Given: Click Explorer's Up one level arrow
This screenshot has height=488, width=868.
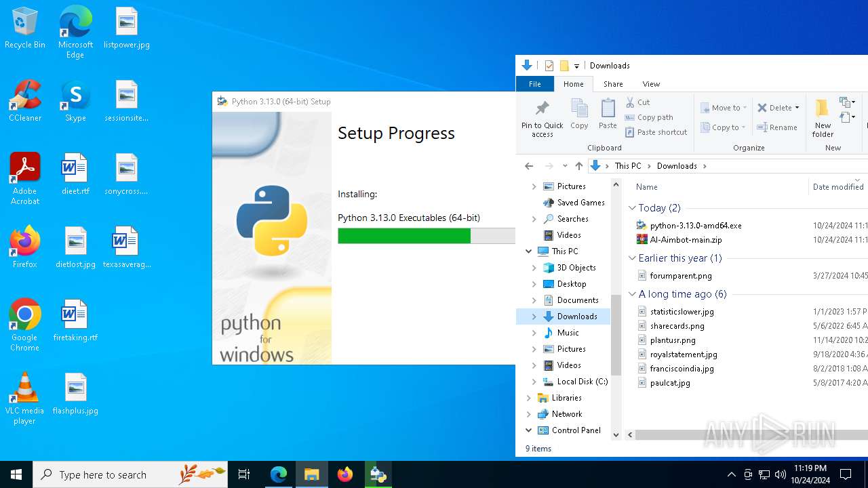Looking at the screenshot, I should point(578,166).
